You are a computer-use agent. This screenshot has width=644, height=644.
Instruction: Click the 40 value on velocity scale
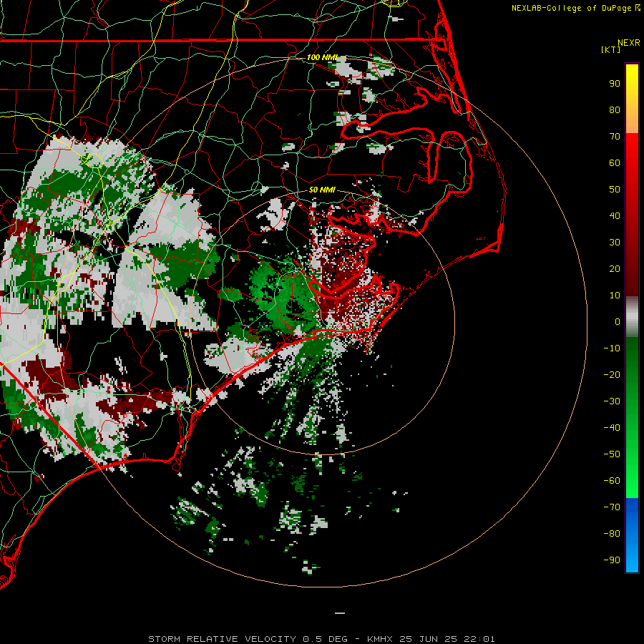tap(615, 215)
